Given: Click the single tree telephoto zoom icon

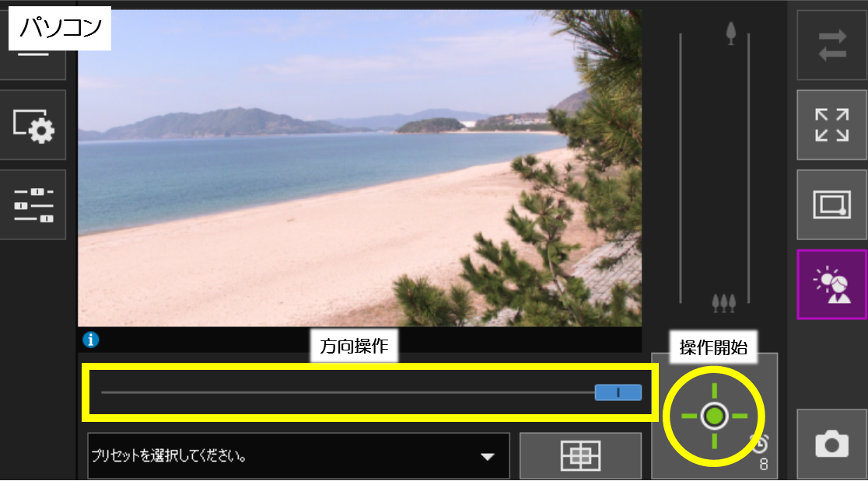Looking at the screenshot, I should tap(730, 33).
